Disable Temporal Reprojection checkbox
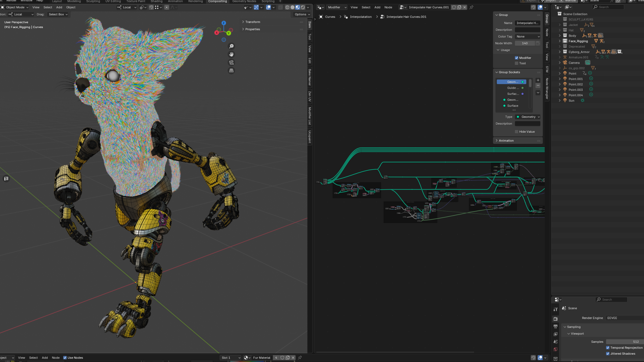This screenshot has width=644, height=362. [608, 348]
